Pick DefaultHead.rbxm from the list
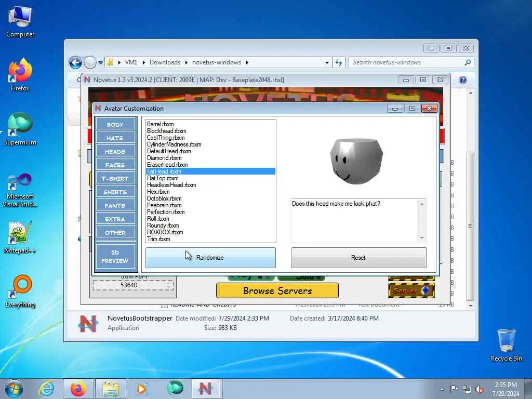 click(x=210, y=151)
